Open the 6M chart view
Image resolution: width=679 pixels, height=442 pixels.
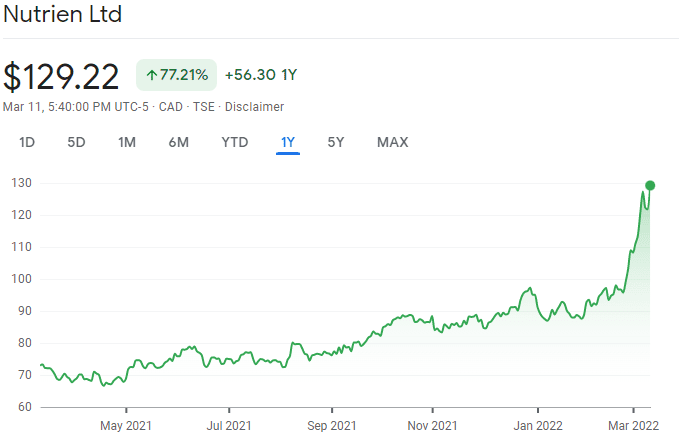[x=178, y=142]
